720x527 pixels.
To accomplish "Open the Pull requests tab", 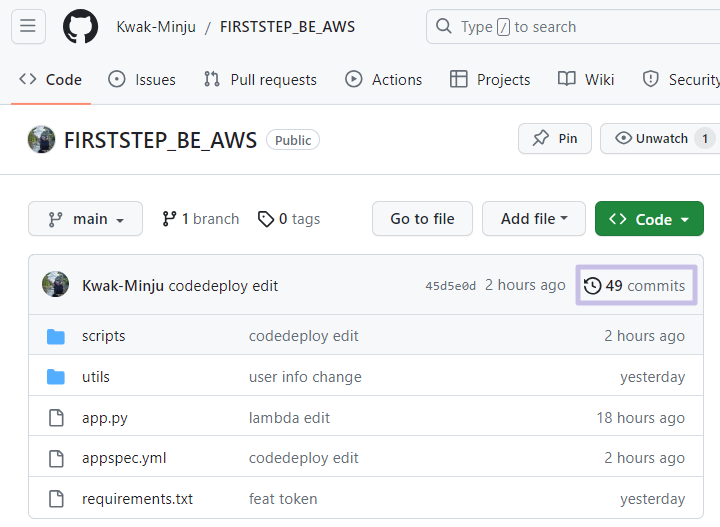I will [x=260, y=79].
